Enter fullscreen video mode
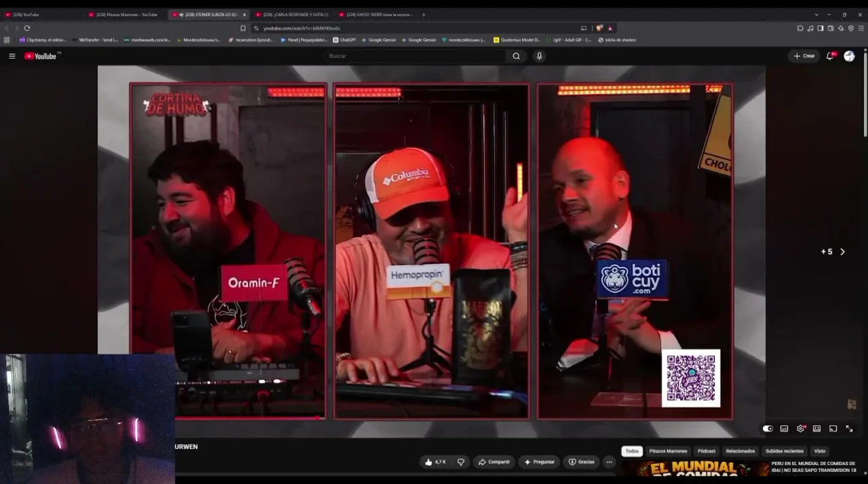868x484 pixels. point(849,429)
